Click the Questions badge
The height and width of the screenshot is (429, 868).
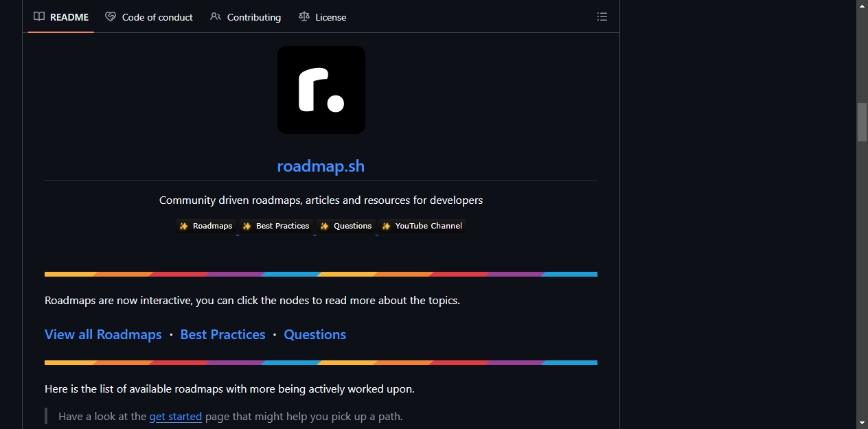[346, 226]
